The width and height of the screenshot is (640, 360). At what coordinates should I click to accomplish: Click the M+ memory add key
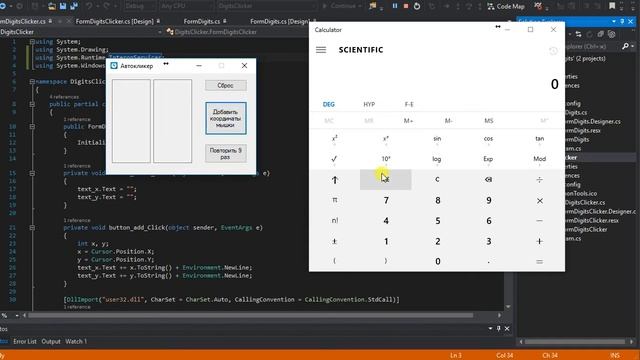click(408, 121)
